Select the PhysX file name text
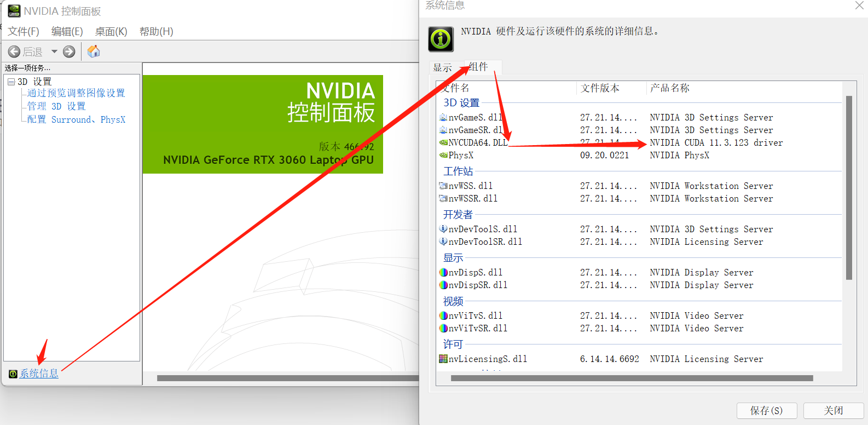The width and height of the screenshot is (868, 425). click(461, 155)
